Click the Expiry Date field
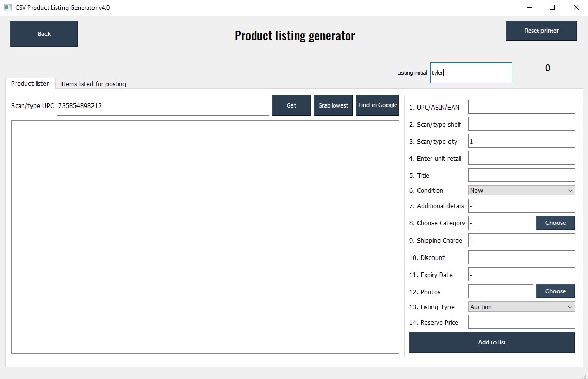Image resolution: width=588 pixels, height=379 pixels. (x=521, y=274)
